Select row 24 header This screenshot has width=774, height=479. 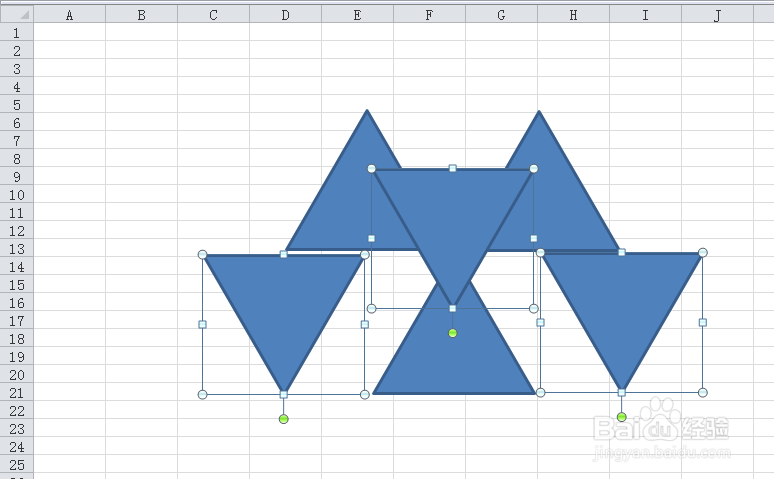tap(17, 446)
